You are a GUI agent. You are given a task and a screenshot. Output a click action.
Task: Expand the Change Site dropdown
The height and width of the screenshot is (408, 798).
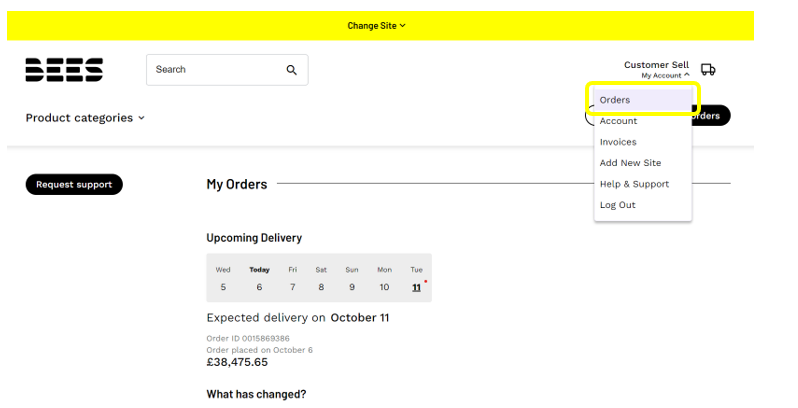pos(376,26)
